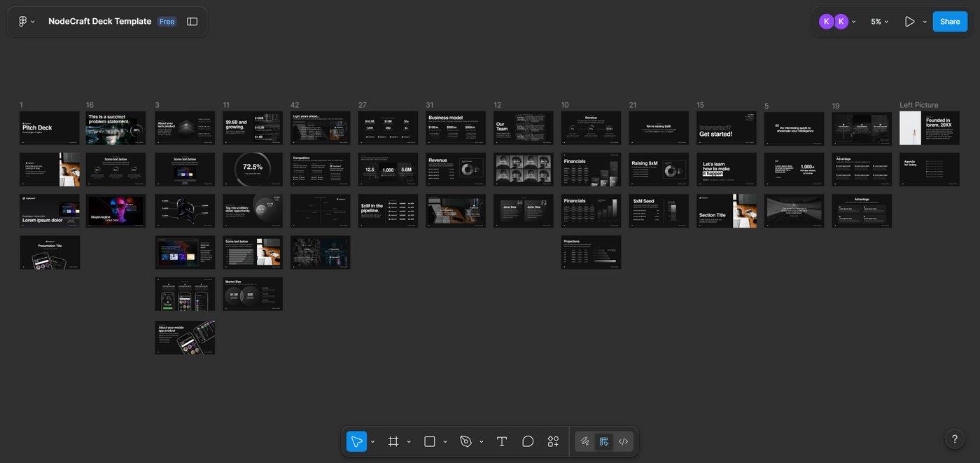Open the 5% zoom dropdown
980x463 pixels.
[x=879, y=22]
